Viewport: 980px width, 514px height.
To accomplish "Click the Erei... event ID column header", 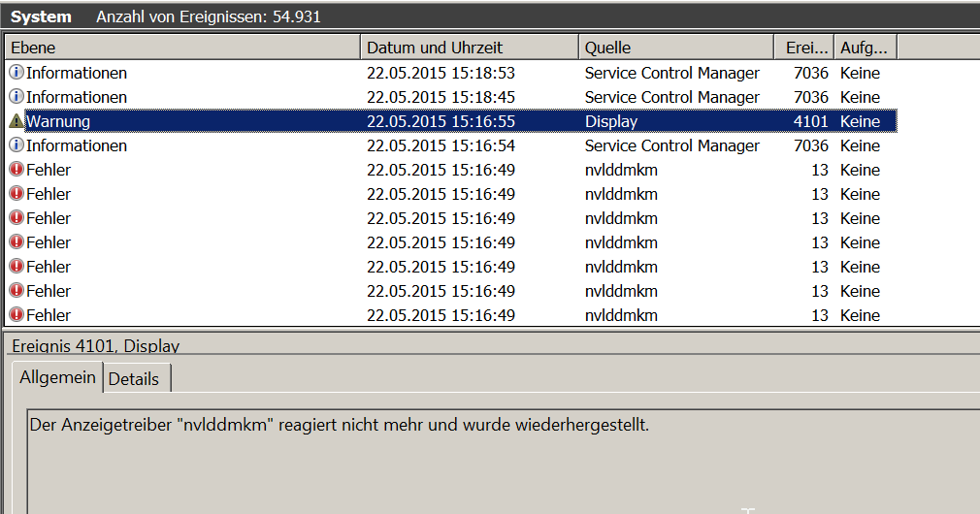I will [x=803, y=48].
